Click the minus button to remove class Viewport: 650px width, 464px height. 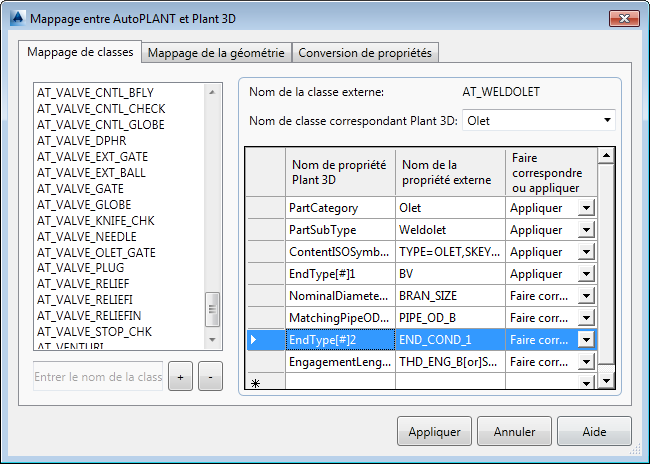(x=210, y=376)
